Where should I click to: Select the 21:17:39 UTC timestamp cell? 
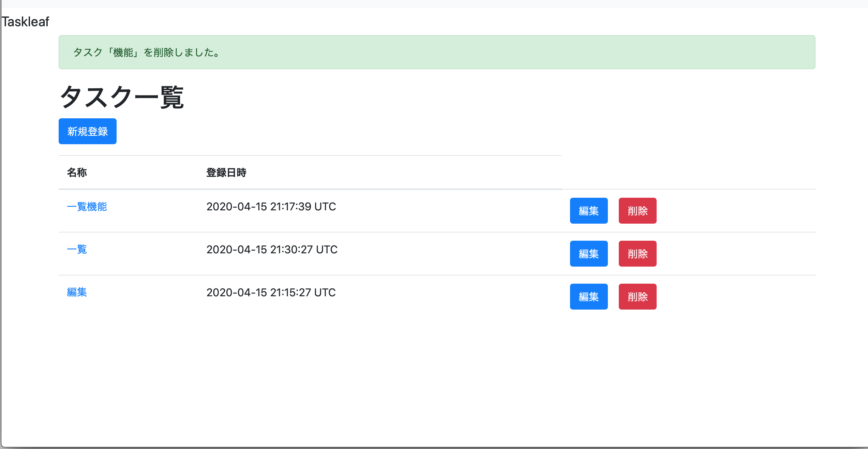(x=271, y=207)
